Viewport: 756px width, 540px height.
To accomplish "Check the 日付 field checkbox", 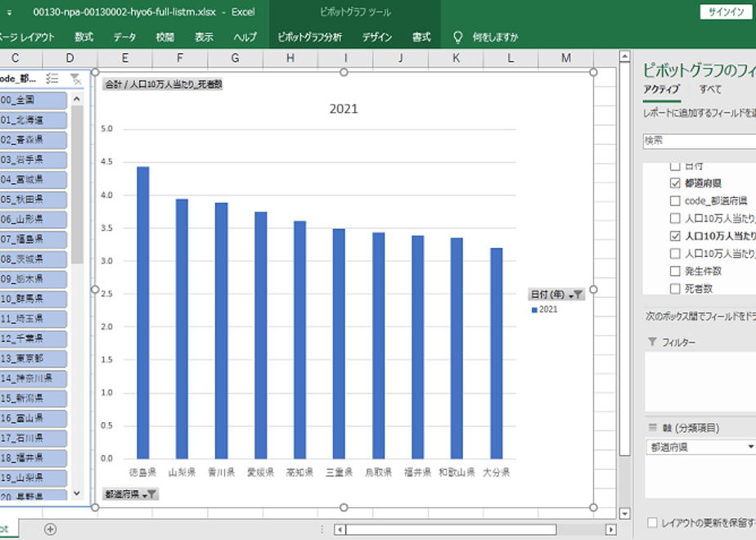I will 675,166.
